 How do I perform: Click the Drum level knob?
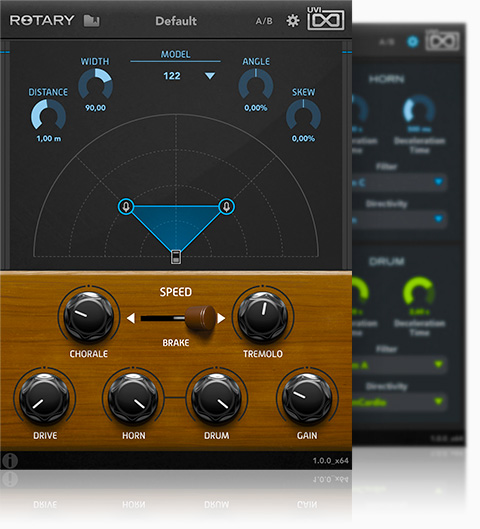[217, 398]
